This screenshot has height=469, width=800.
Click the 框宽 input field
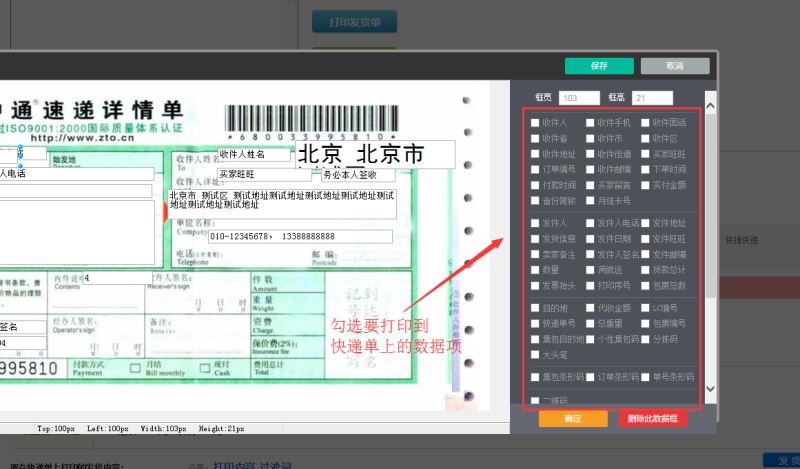pyautogui.click(x=579, y=98)
